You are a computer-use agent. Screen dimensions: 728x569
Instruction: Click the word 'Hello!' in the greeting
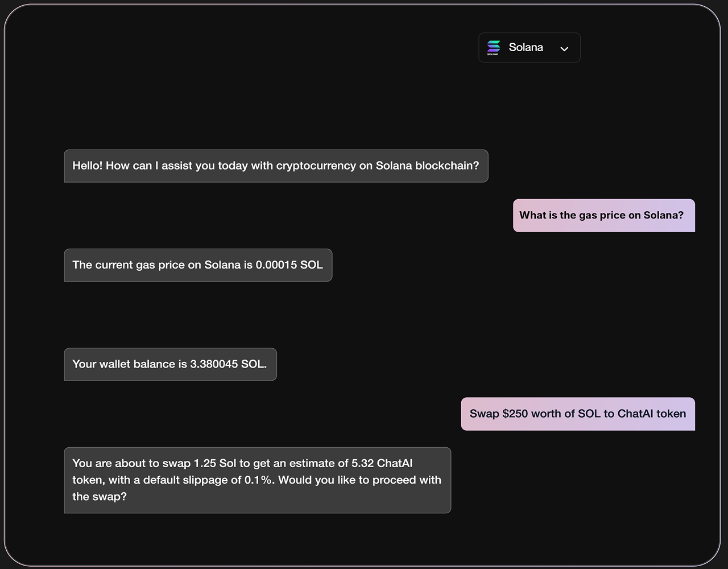[88, 166]
